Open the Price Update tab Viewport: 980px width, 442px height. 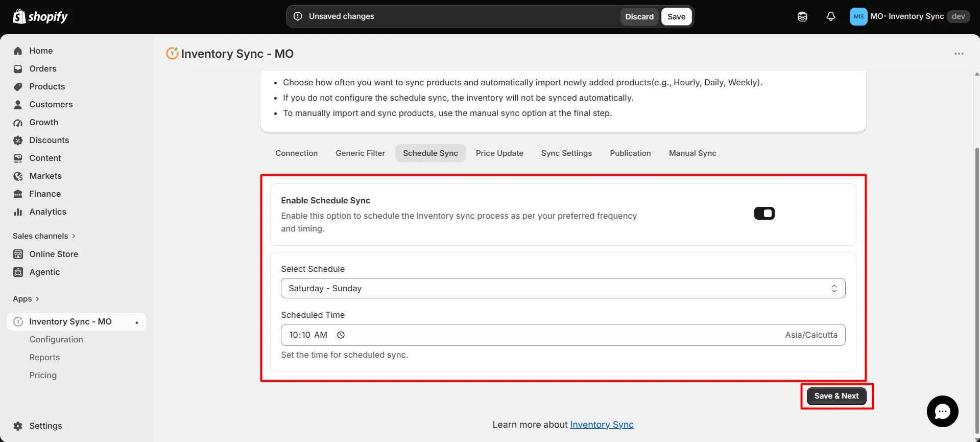click(x=499, y=153)
